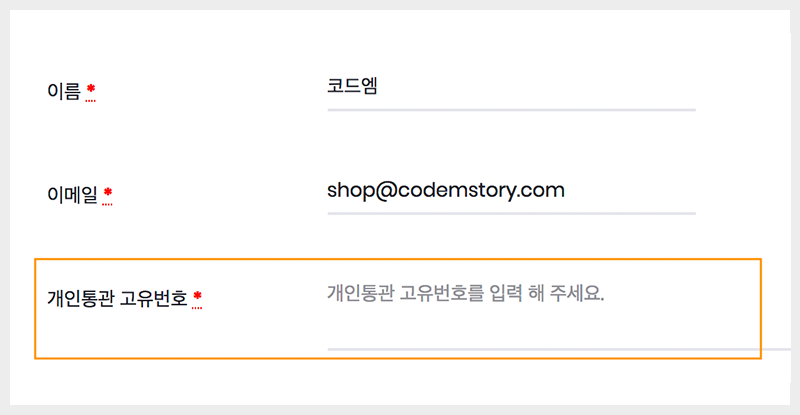Click the placeholder text 개인통관 고유번호를 입력 해 주세요
This screenshot has width=800, height=415.
tap(466, 295)
